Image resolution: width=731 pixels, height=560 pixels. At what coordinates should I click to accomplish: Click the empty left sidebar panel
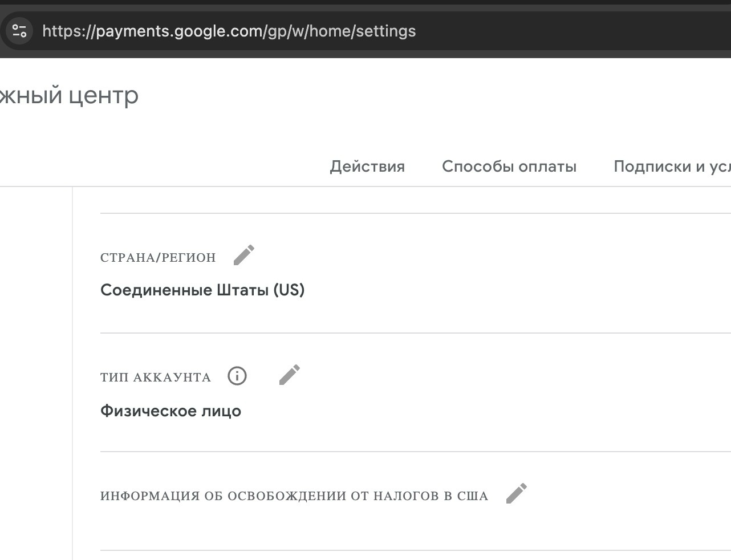pos(35,371)
